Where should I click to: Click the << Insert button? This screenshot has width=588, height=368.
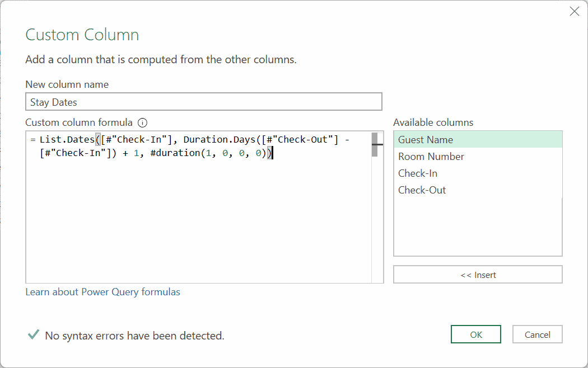pyautogui.click(x=478, y=274)
